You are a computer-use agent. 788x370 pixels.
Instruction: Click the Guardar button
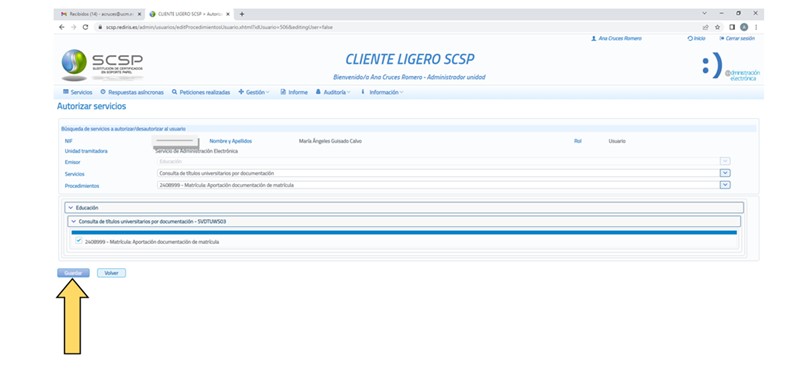pos(73,273)
